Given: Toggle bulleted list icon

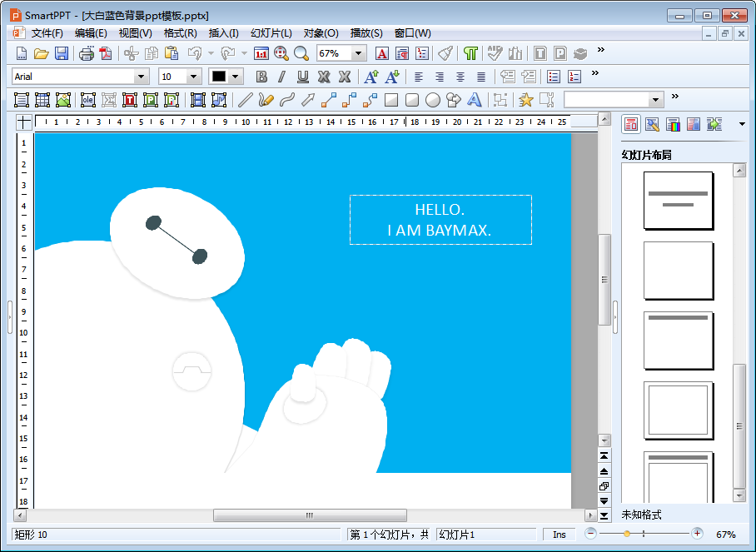Looking at the screenshot, I should 554,77.
